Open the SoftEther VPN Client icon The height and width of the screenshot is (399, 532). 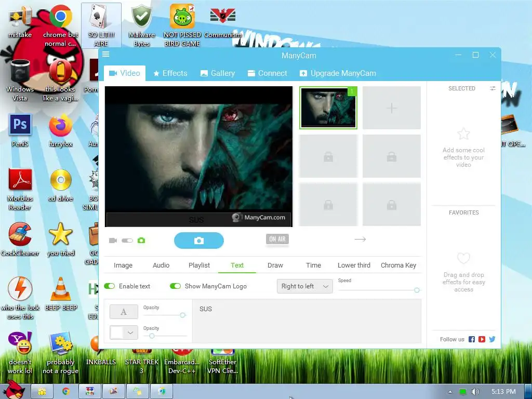223,362
